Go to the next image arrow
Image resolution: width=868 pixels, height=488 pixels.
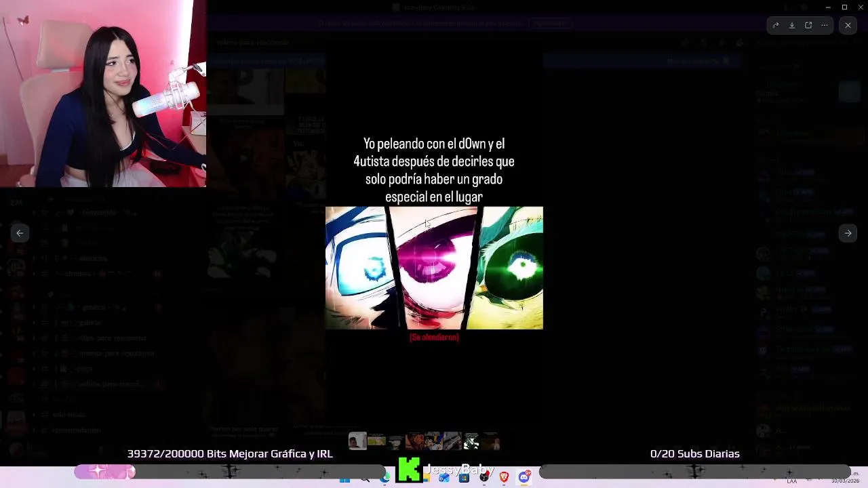coord(848,233)
